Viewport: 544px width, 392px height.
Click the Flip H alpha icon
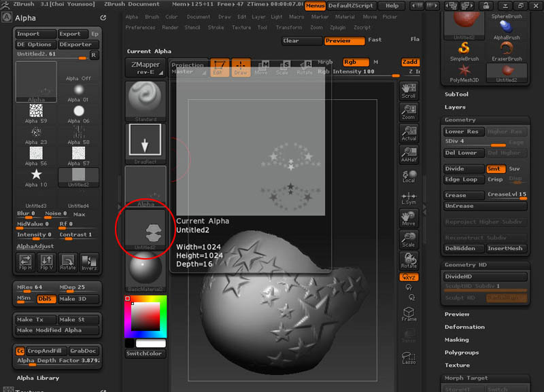point(25,262)
